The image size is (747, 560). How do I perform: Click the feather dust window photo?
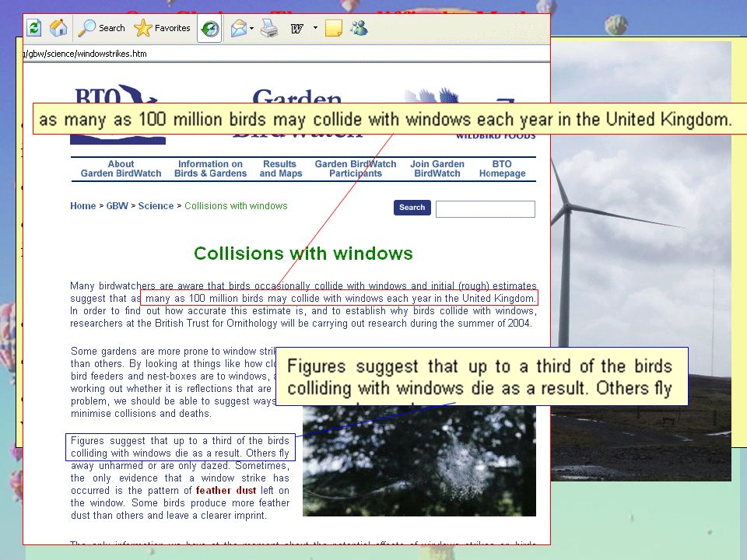[419, 460]
